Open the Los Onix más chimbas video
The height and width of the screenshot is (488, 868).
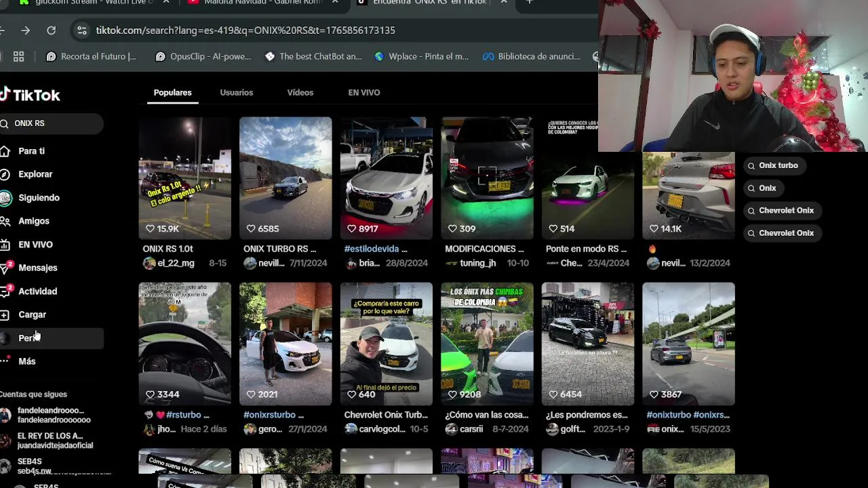click(x=487, y=344)
